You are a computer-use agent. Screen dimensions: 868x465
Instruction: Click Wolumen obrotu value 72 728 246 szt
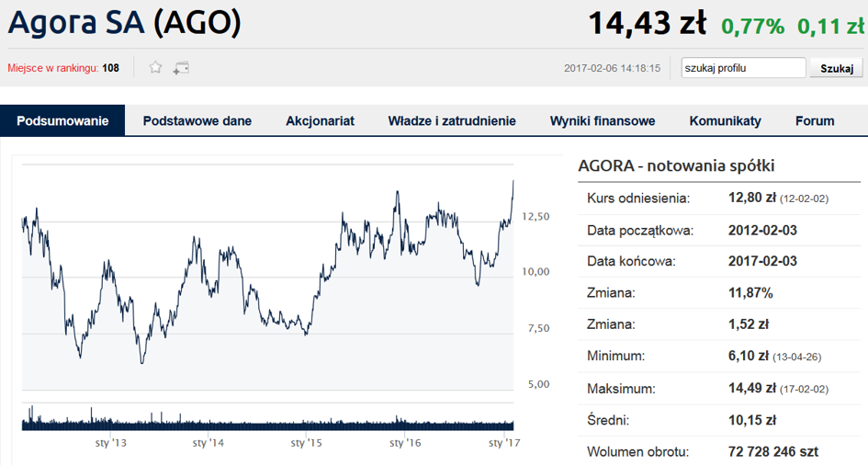pos(772,452)
